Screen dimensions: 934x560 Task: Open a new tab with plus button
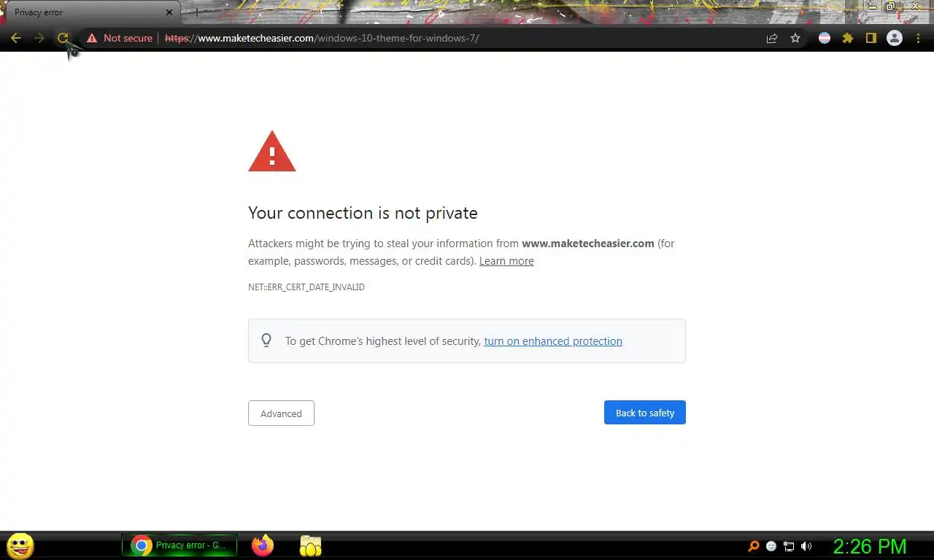point(196,12)
